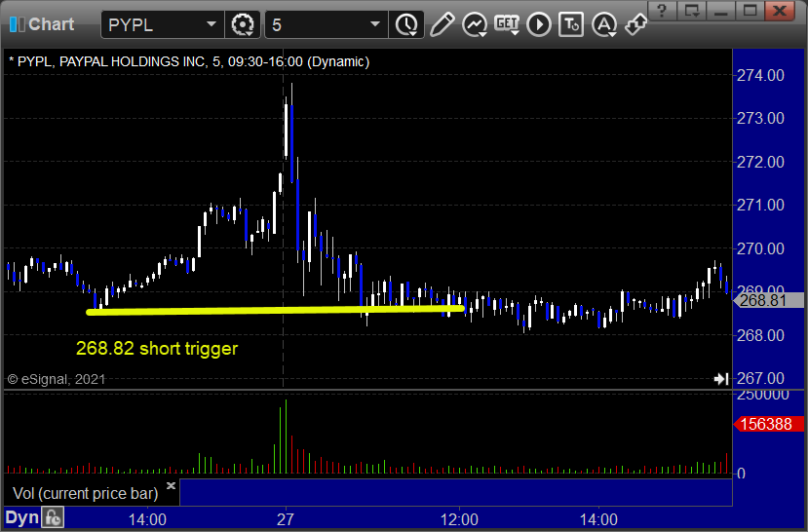Screen dimensions: 808x532
Task: Click the 27 date label on time axis
Action: [285, 519]
